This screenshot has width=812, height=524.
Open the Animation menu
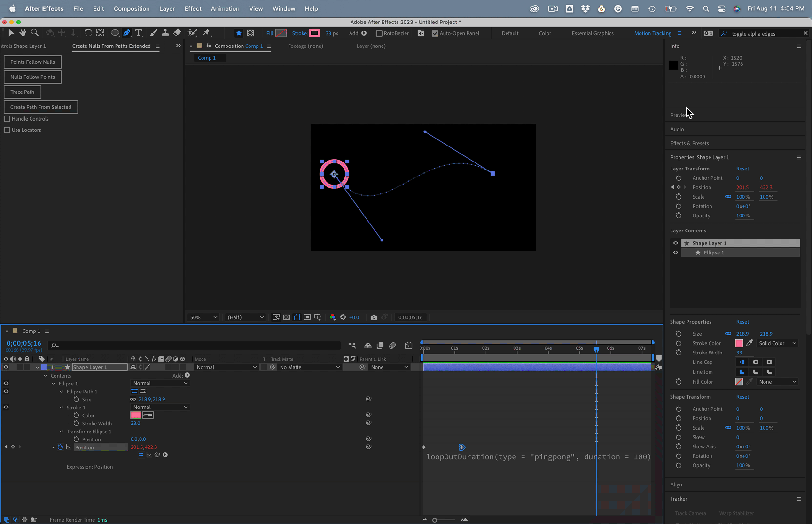click(x=225, y=8)
